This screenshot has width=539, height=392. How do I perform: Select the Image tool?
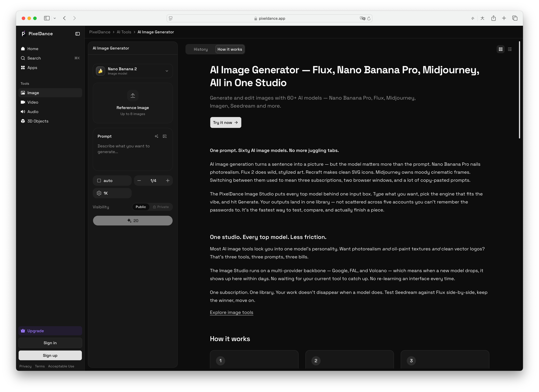coord(50,93)
